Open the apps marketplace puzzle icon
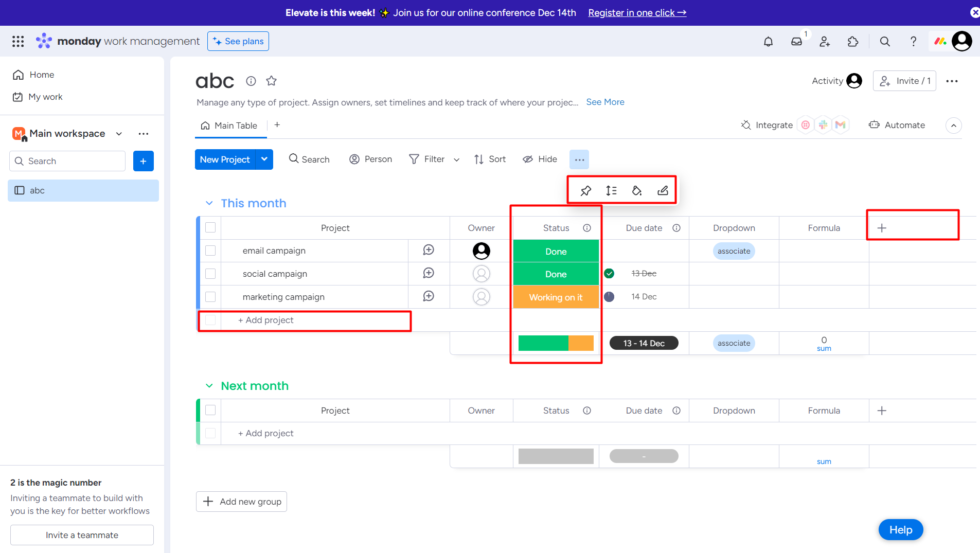The height and width of the screenshot is (553, 980). [x=852, y=41]
